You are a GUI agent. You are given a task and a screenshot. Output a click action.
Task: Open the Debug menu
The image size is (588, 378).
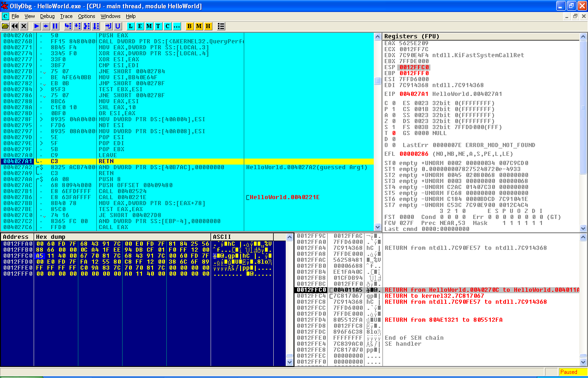(x=47, y=16)
